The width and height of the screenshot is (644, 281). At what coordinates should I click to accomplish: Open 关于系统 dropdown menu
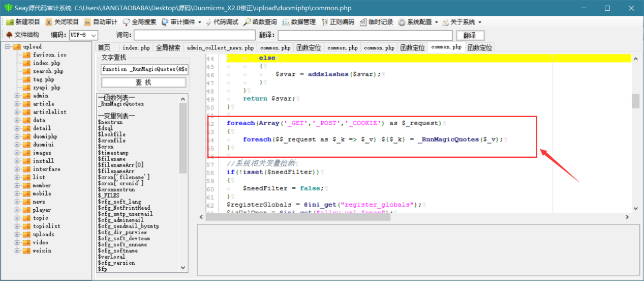[462, 22]
